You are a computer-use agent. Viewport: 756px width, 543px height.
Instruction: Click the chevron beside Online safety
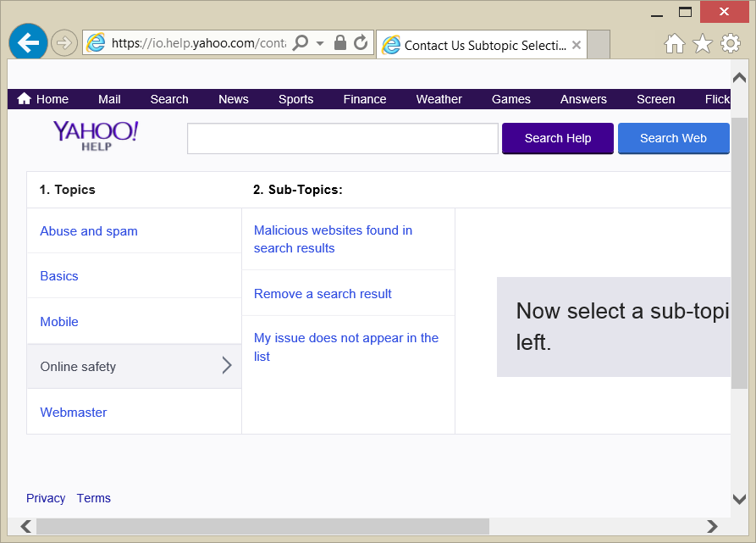(227, 366)
